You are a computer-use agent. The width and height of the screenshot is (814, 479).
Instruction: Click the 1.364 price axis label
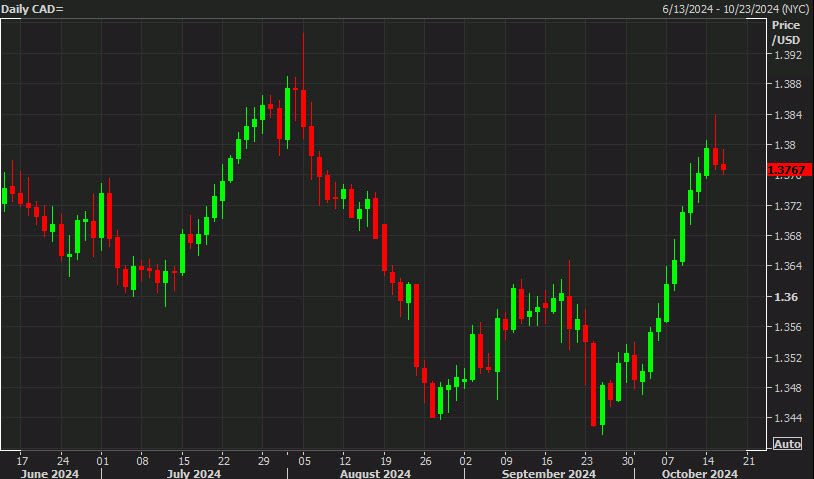[788, 266]
